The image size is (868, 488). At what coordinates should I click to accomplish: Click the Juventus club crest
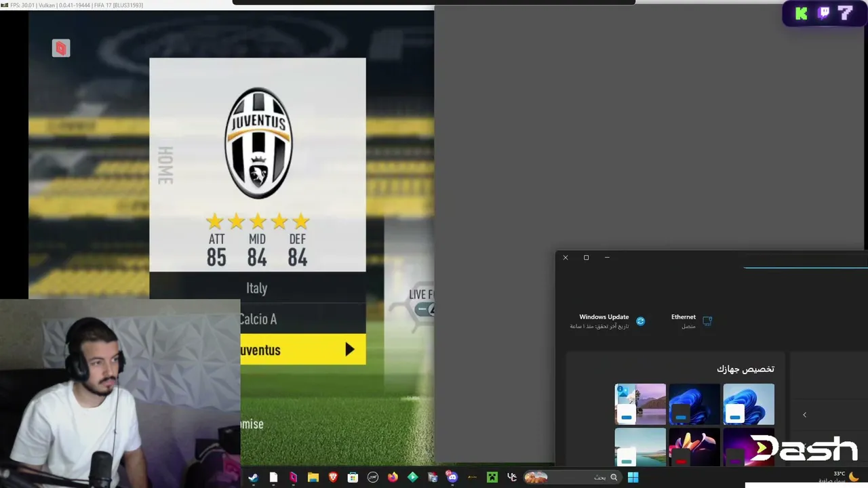(258, 143)
